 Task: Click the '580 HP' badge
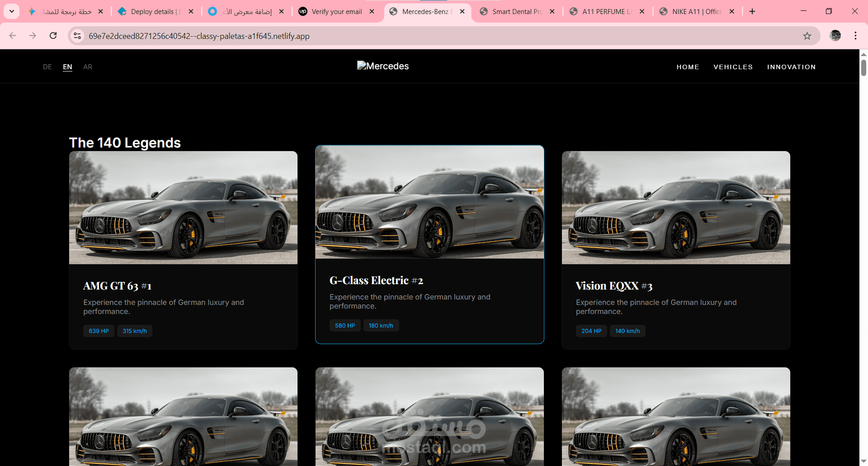(x=345, y=326)
